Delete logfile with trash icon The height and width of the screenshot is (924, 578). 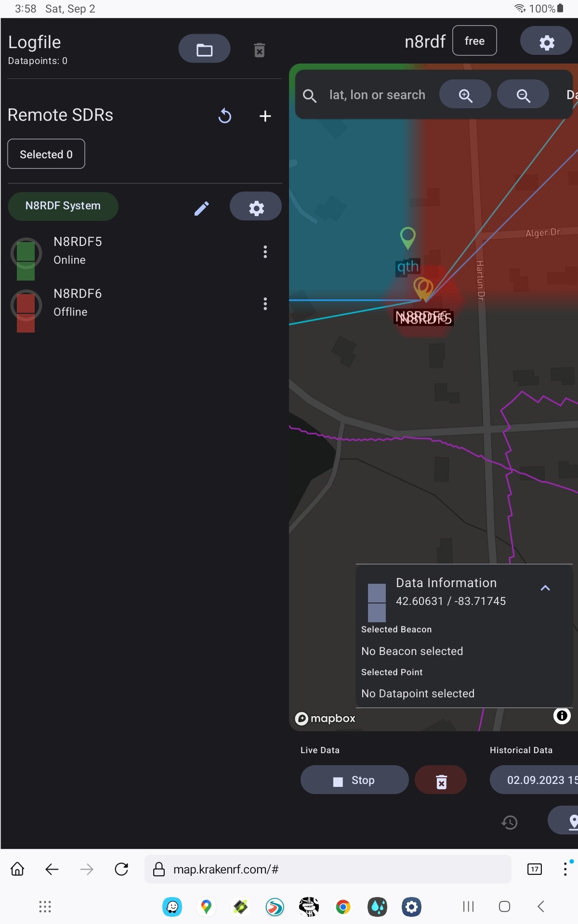pyautogui.click(x=259, y=50)
